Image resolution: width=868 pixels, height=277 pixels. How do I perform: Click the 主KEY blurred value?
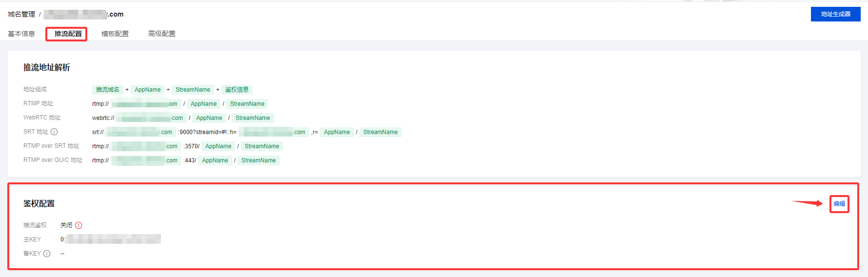pyautogui.click(x=111, y=239)
